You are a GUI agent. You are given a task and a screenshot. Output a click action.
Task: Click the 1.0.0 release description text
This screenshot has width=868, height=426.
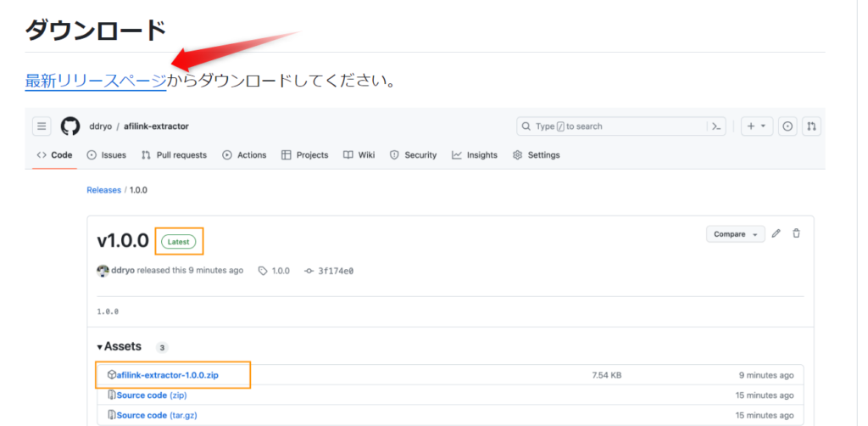click(x=108, y=311)
